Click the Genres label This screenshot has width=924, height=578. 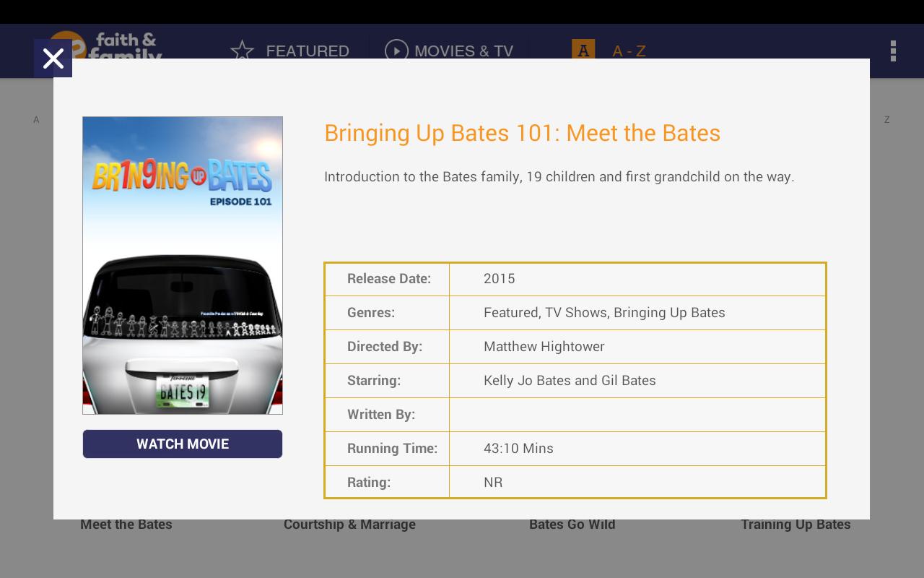(371, 312)
